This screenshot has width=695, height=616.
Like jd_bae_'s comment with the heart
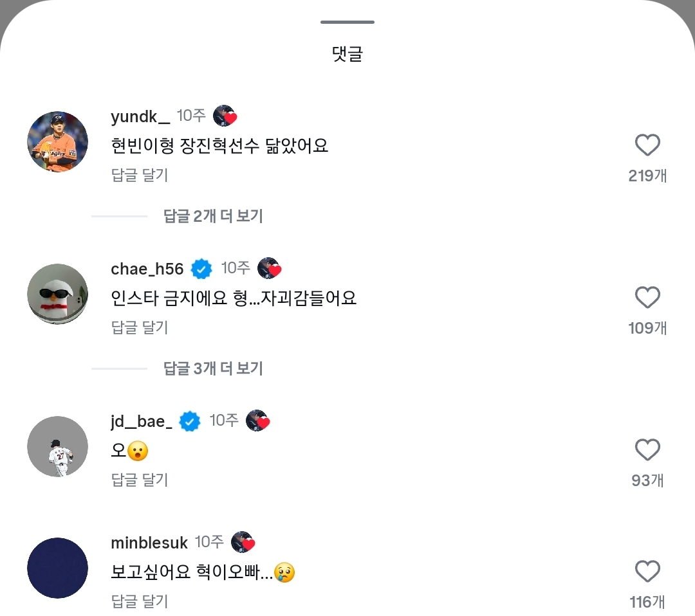pos(647,450)
